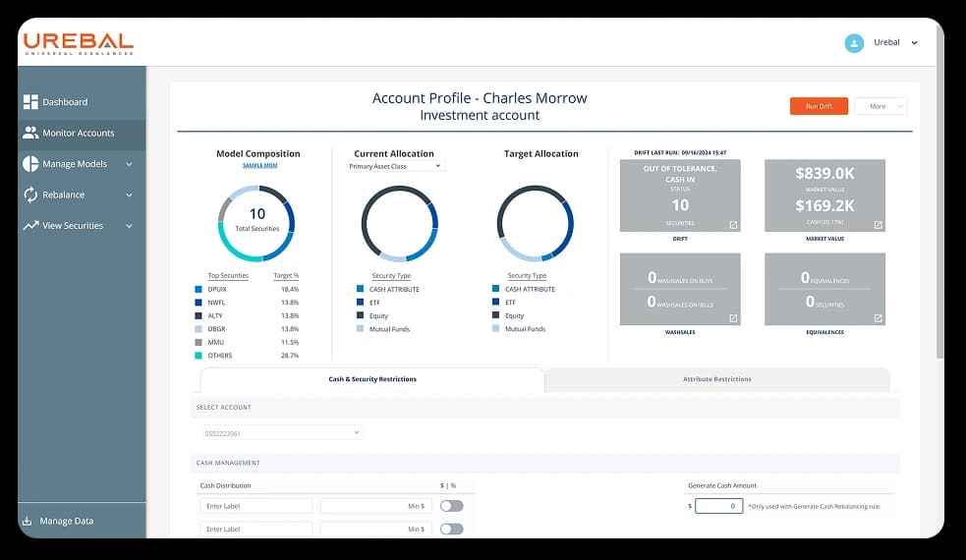This screenshot has width=966, height=560.
Task: Click the Run Drift button
Action: [819, 106]
